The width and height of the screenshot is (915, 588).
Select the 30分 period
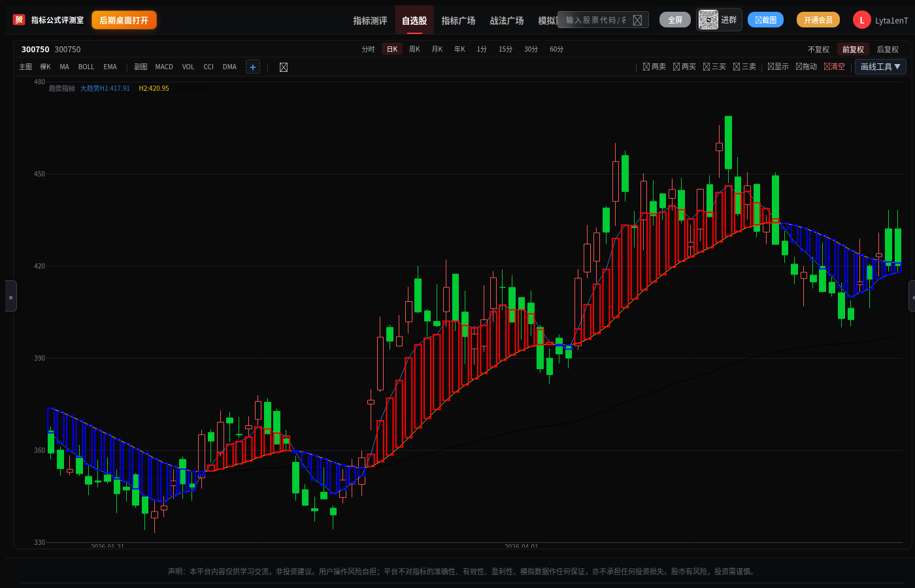coord(531,50)
